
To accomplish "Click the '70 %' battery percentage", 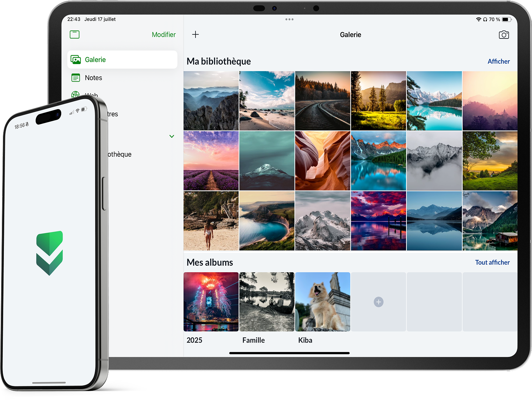I will [495, 20].
